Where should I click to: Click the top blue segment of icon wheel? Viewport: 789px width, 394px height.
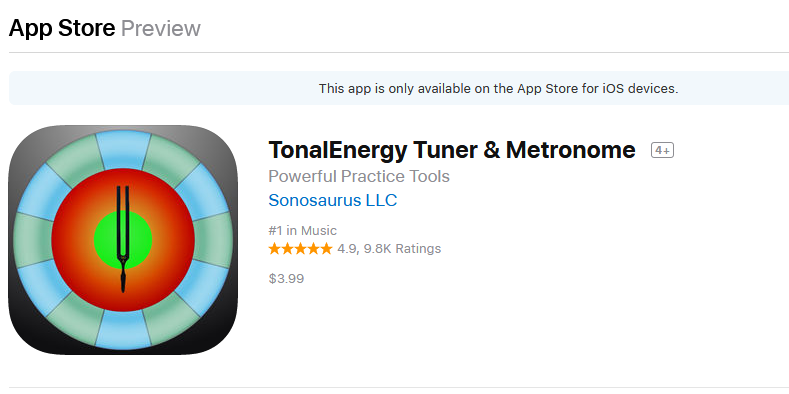123,149
